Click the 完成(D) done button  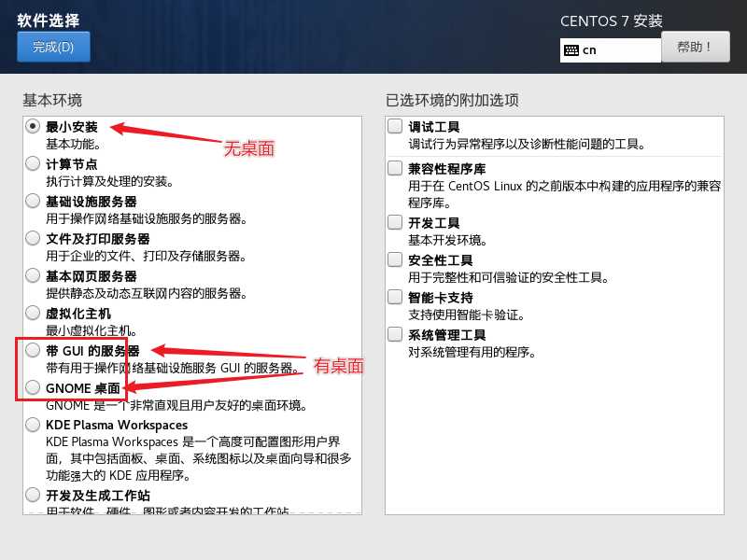tap(53, 47)
